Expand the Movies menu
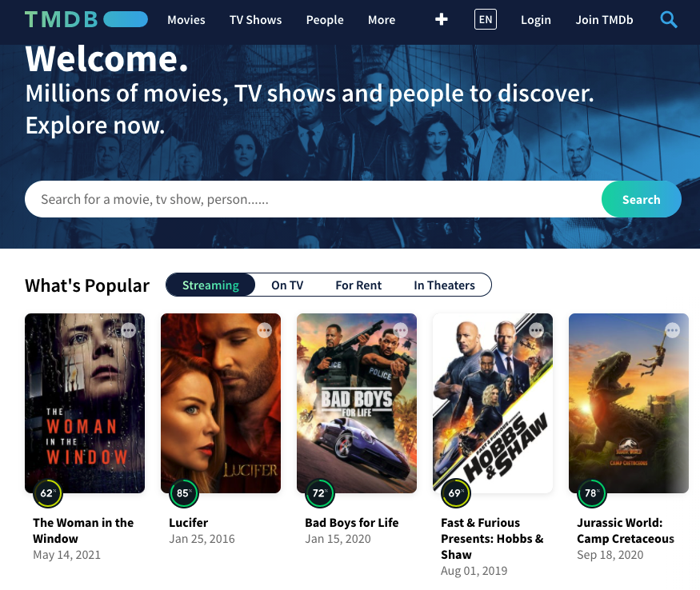700x590 pixels. click(186, 20)
